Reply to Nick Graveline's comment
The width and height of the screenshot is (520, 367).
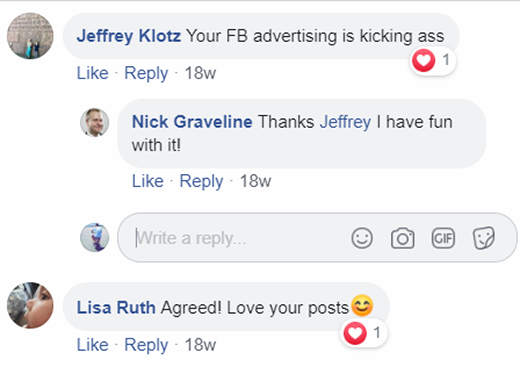[201, 181]
